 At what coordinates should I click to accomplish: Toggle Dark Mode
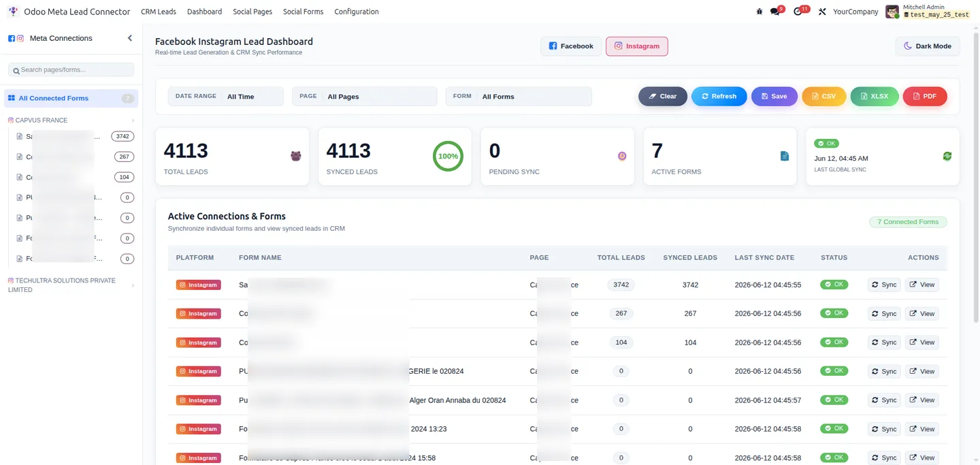point(927,46)
